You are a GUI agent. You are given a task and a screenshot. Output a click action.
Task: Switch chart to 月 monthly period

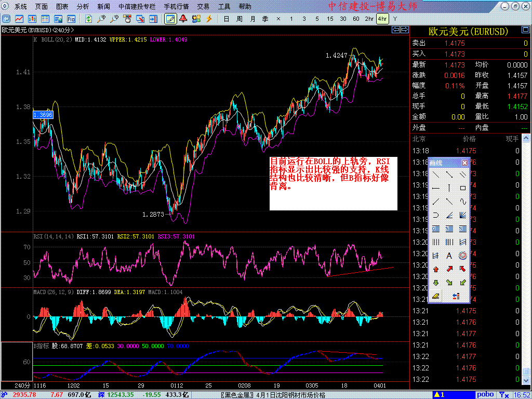[x=252, y=19]
